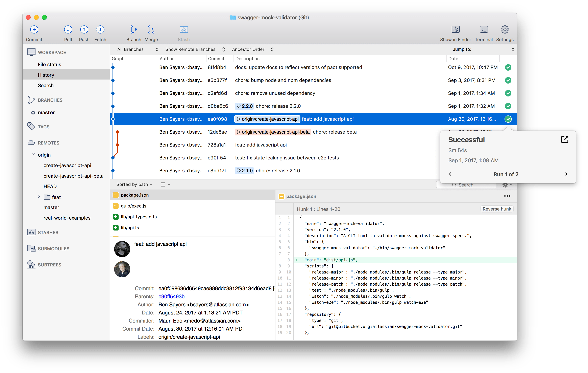Click the Fetch toolbar icon

(x=100, y=30)
